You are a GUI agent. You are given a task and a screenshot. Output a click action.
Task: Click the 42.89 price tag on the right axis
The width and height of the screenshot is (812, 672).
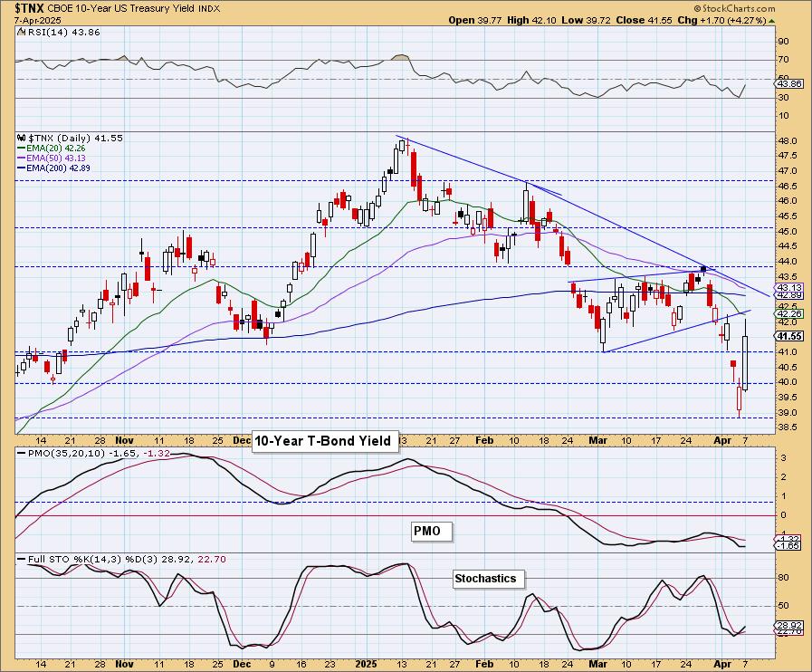789,295
